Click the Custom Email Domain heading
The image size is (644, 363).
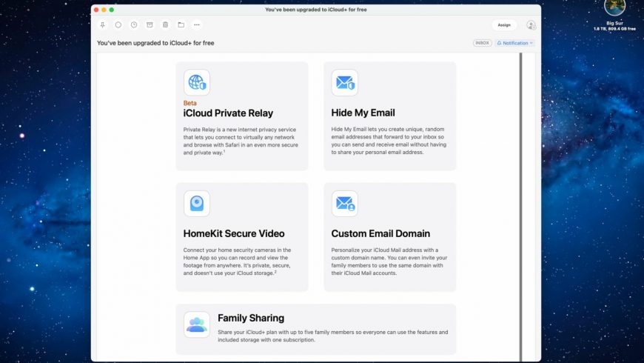point(380,233)
